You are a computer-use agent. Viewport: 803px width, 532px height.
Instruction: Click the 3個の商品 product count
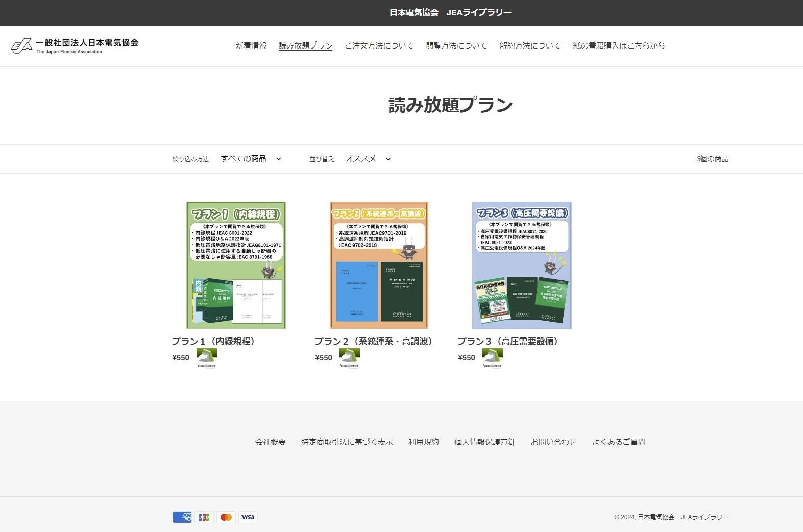coord(712,159)
